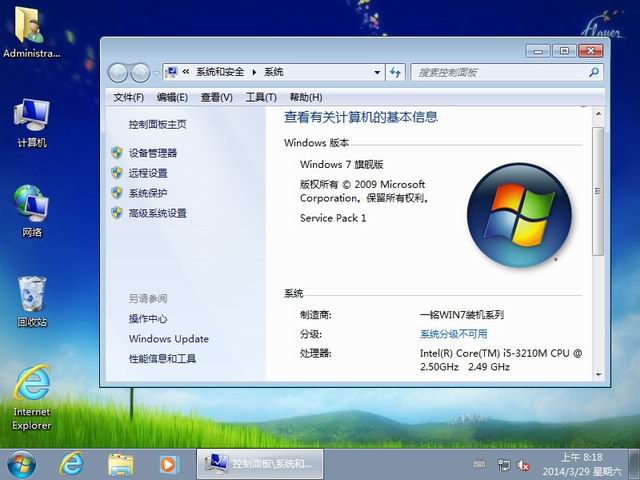Click the Windows 7 旗舰版 text
Screen dimensions: 640x480
pyautogui.click(x=342, y=164)
